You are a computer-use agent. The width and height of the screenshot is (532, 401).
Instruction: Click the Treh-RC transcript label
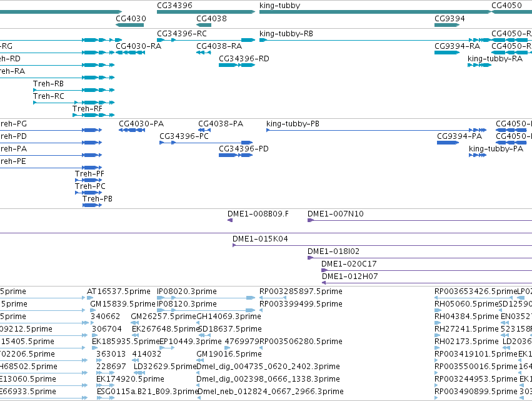click(49, 96)
